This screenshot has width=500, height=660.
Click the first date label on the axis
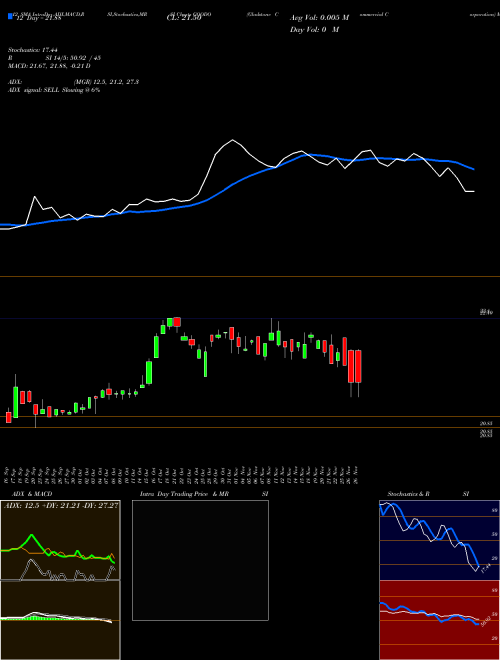click(x=8, y=476)
